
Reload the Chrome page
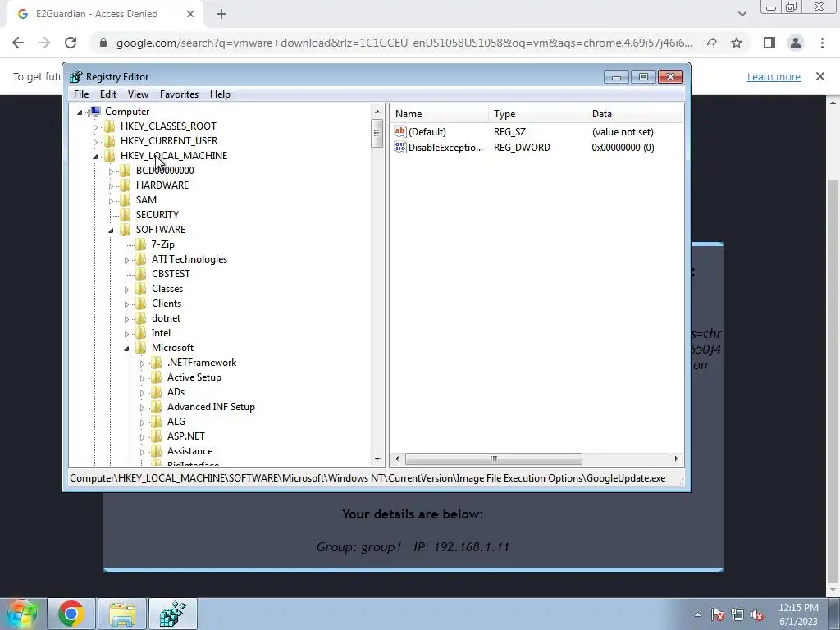click(x=71, y=43)
